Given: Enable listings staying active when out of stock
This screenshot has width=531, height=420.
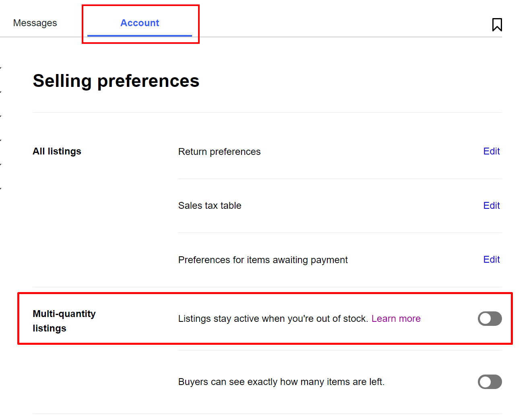Looking at the screenshot, I should point(490,319).
